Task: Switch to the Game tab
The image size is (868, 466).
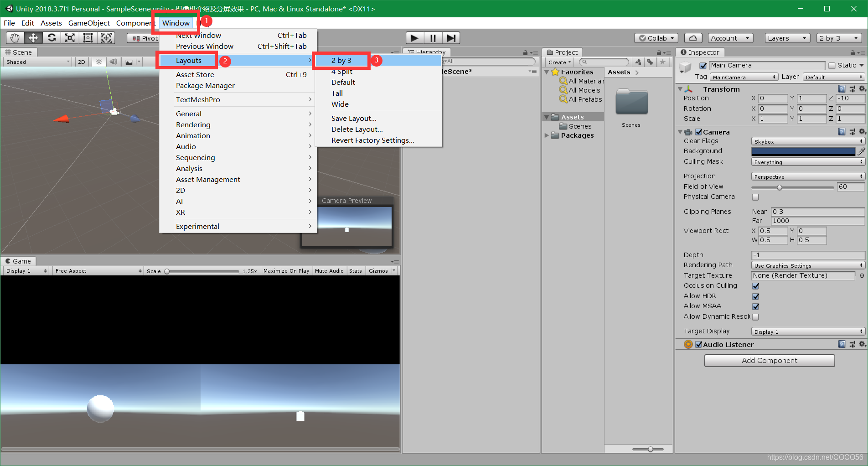Action: [18, 261]
